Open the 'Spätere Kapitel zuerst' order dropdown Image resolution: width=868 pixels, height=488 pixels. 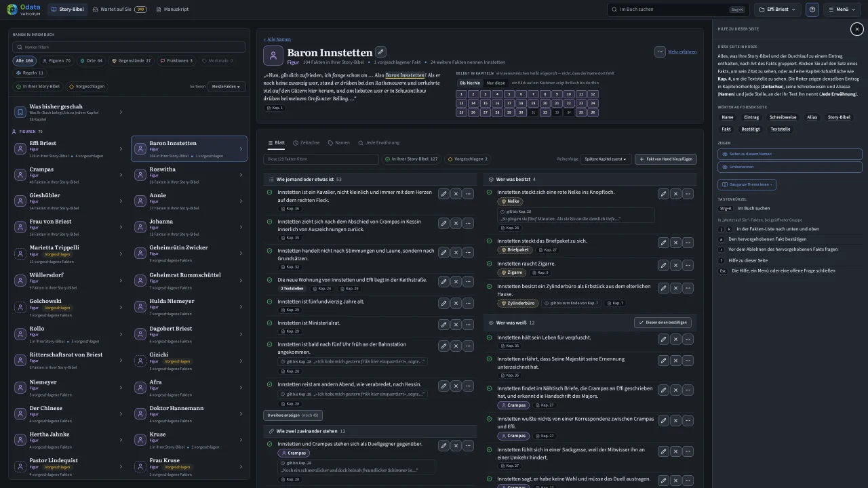point(606,159)
